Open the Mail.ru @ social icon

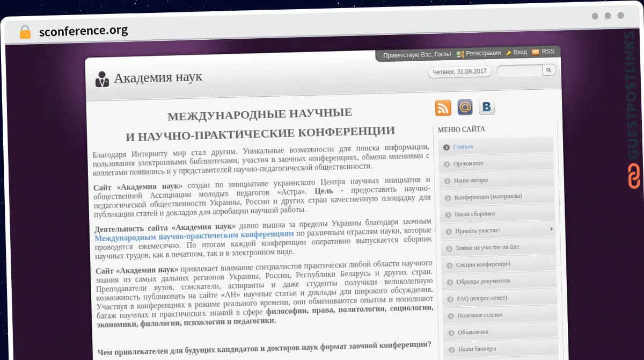click(465, 107)
